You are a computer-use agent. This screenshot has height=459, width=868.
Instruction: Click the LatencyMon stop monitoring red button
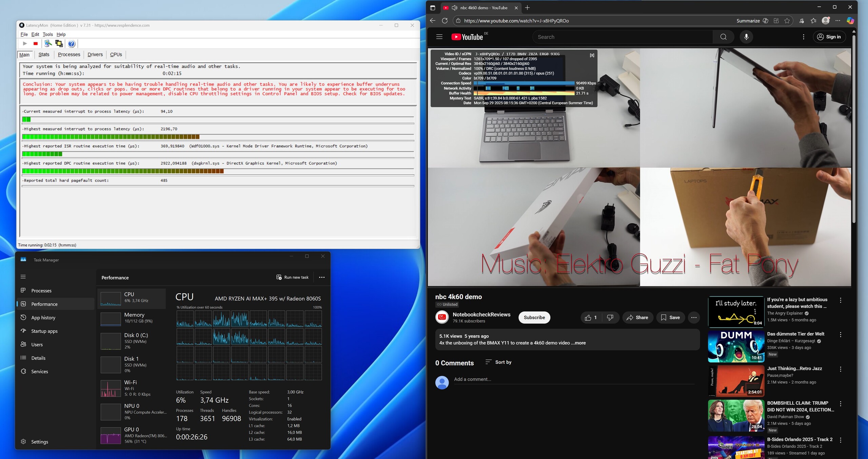(x=36, y=43)
